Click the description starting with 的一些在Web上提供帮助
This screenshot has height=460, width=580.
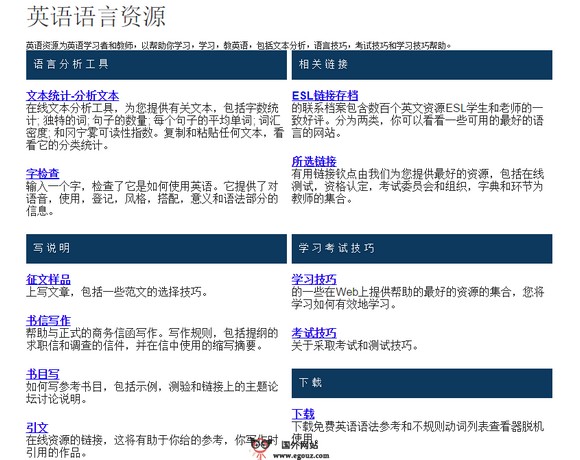coord(418,298)
